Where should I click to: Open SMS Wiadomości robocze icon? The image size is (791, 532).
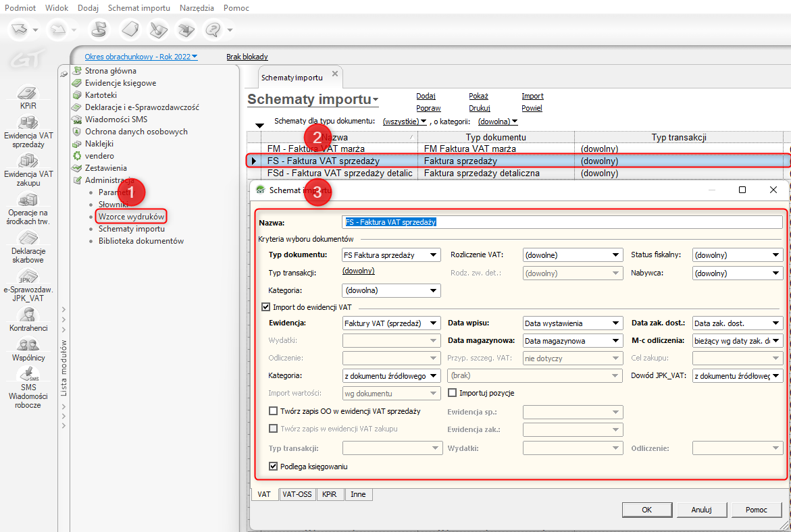tap(28, 375)
